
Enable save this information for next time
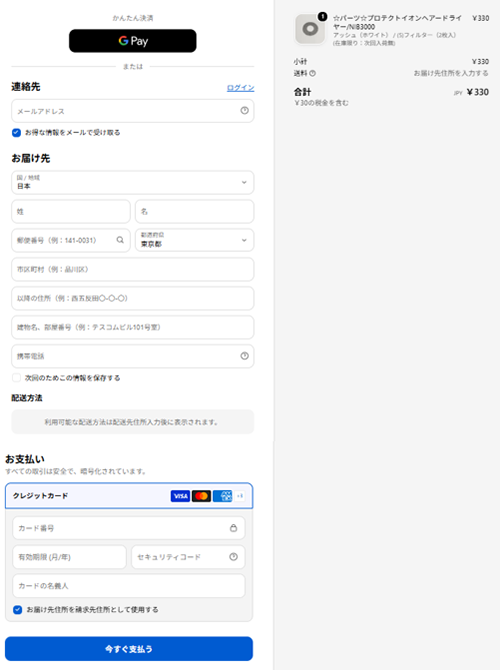(16, 378)
